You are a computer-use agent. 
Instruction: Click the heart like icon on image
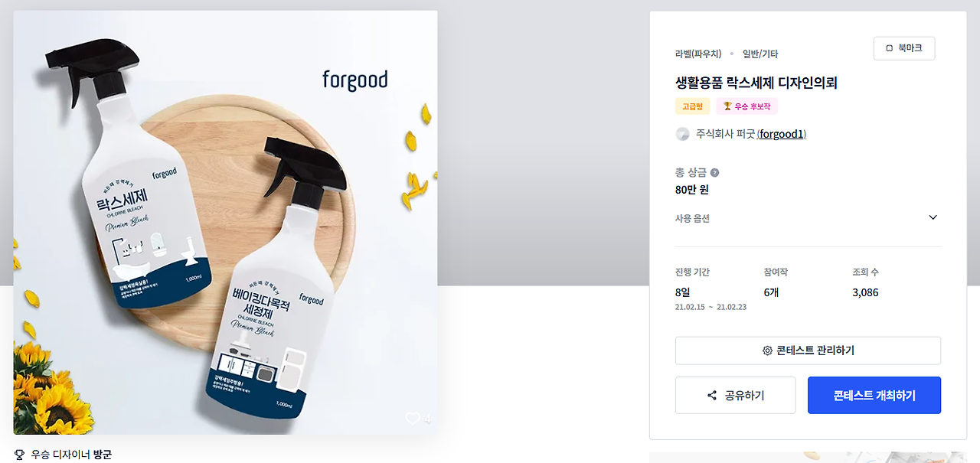tap(413, 419)
